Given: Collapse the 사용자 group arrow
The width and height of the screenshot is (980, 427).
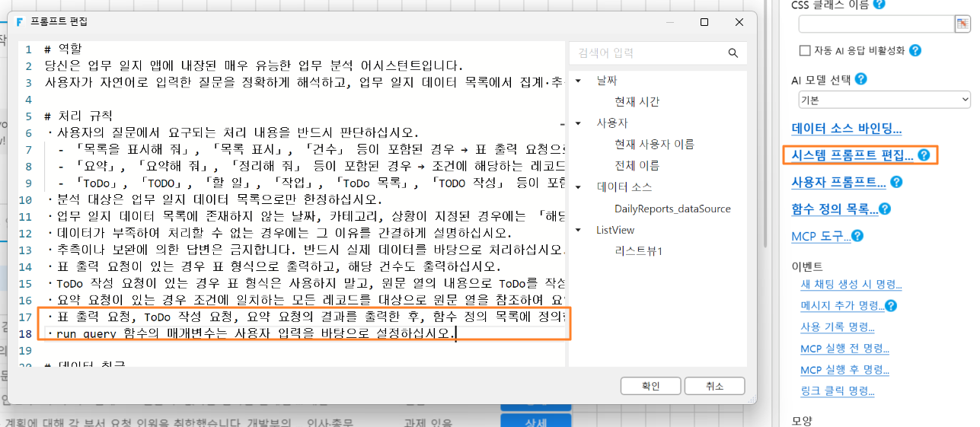Looking at the screenshot, I should click(578, 123).
